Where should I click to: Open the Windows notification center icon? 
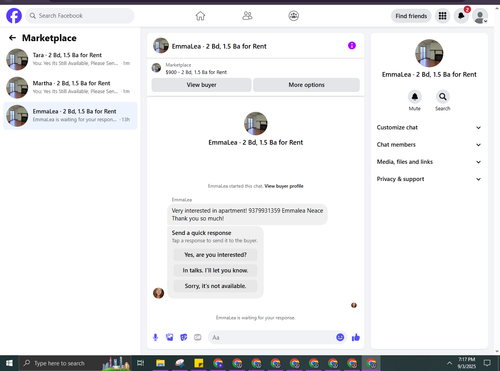(487, 363)
